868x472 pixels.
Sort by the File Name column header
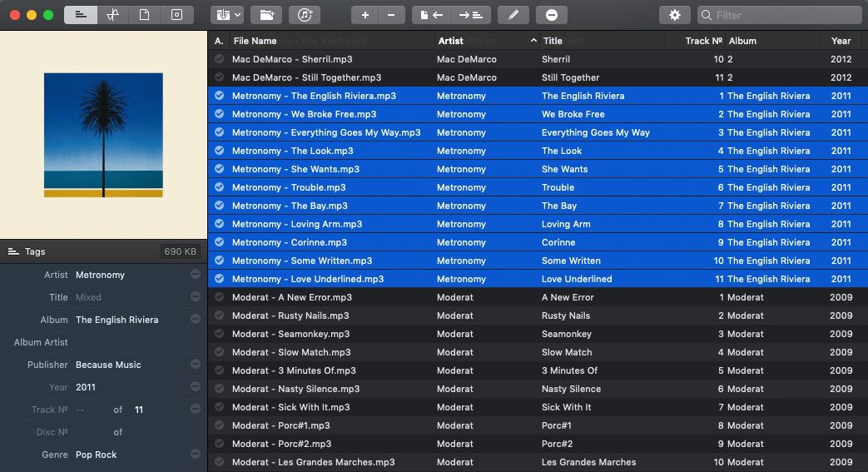point(255,41)
